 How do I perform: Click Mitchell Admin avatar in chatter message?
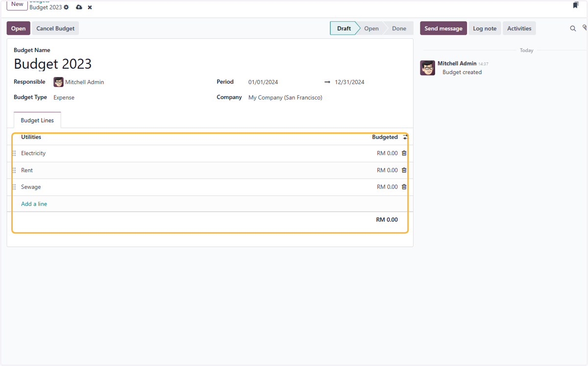(428, 68)
